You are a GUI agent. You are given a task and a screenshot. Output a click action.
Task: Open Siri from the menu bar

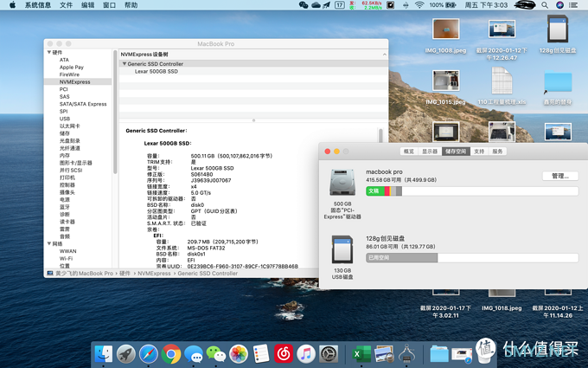point(559,5)
